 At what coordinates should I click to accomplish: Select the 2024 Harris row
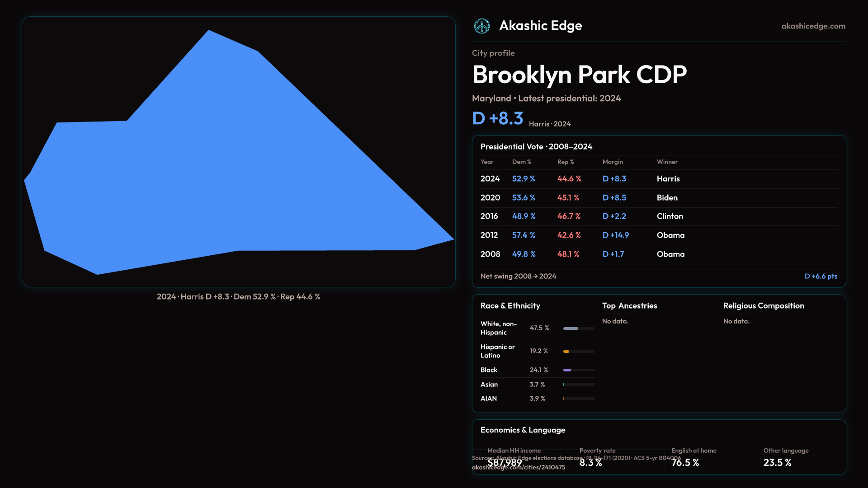(658, 179)
